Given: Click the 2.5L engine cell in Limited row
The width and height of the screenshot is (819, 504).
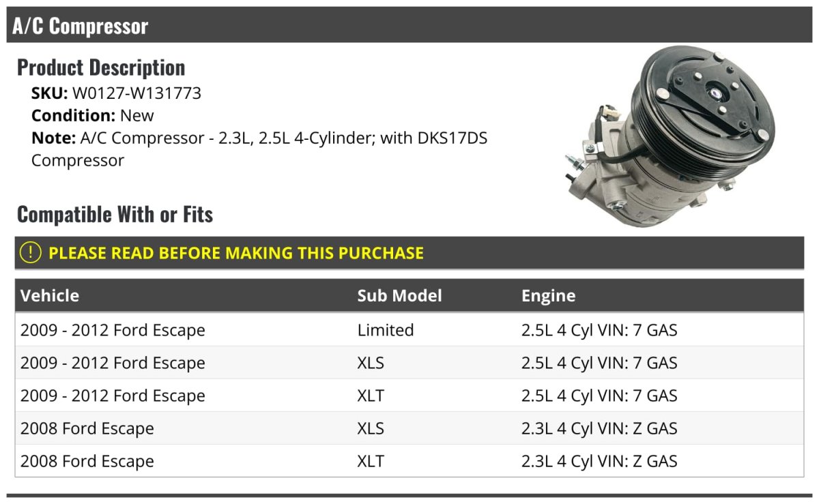Looking at the screenshot, I should pos(599,330).
